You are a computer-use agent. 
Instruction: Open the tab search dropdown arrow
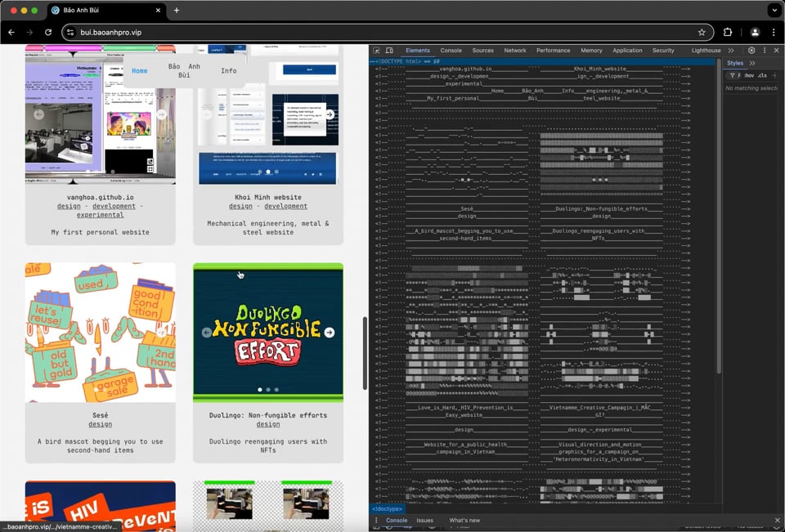tap(774, 11)
